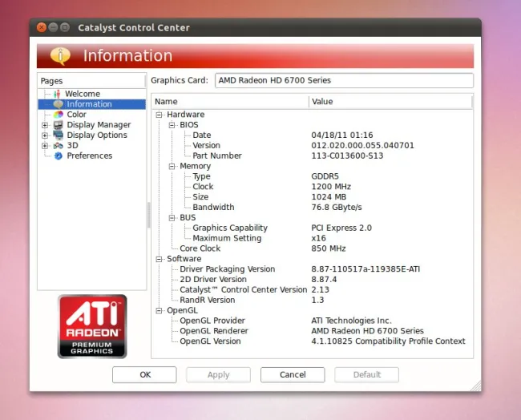Image resolution: width=521 pixels, height=420 pixels.
Task: Click the Apply button
Action: tap(218, 375)
